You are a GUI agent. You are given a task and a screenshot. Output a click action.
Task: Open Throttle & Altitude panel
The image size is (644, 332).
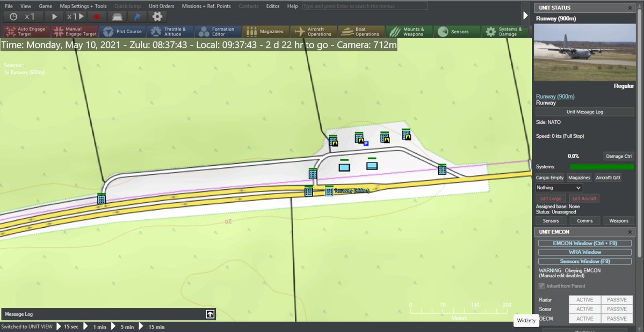(x=170, y=32)
